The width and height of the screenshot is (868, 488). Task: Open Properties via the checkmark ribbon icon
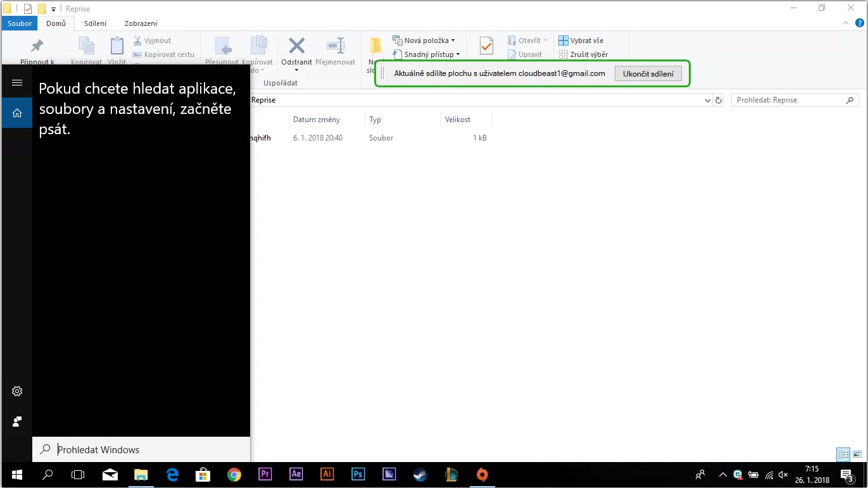click(486, 46)
